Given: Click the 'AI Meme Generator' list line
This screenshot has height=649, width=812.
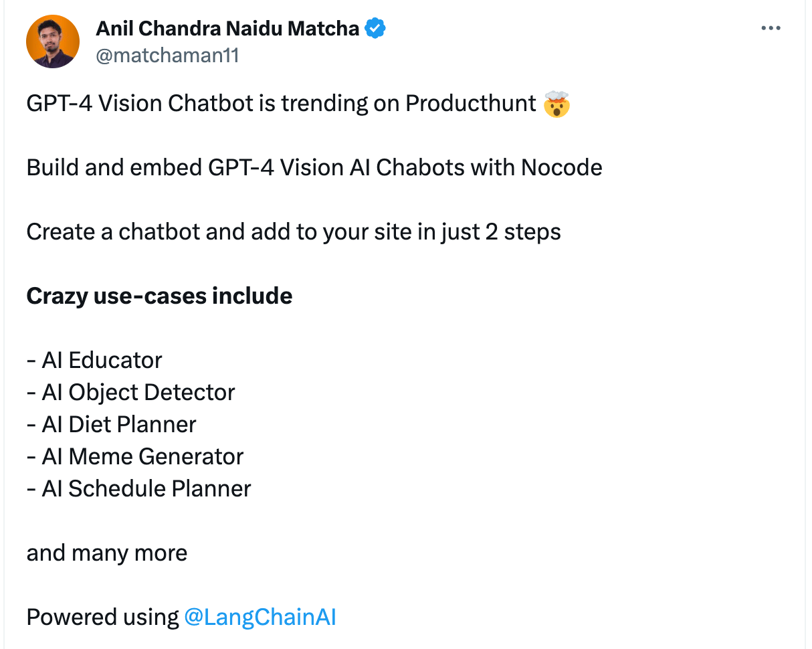Looking at the screenshot, I should (135, 456).
